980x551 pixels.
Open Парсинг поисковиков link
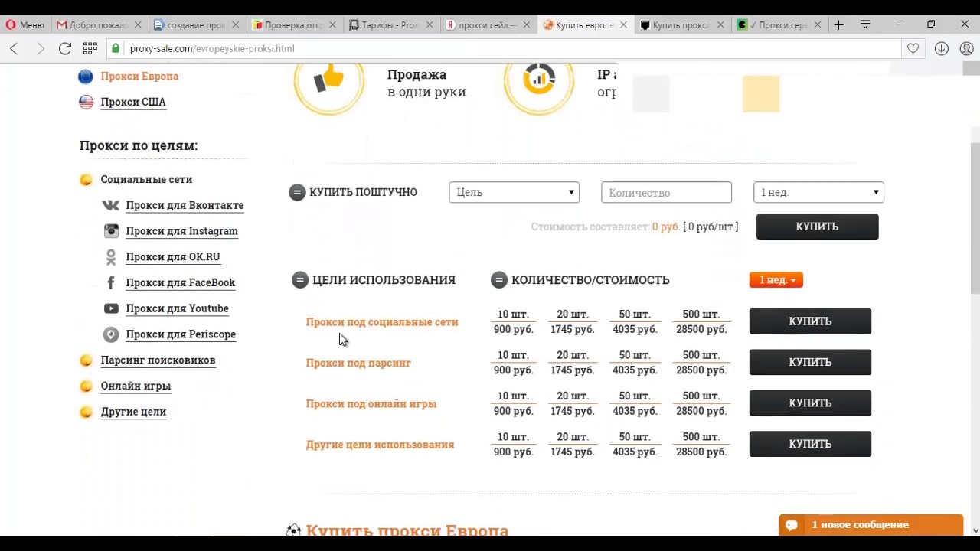[158, 360]
